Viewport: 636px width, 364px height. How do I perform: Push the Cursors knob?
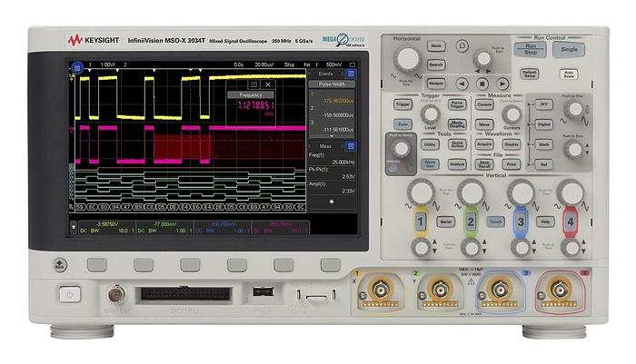click(512, 114)
